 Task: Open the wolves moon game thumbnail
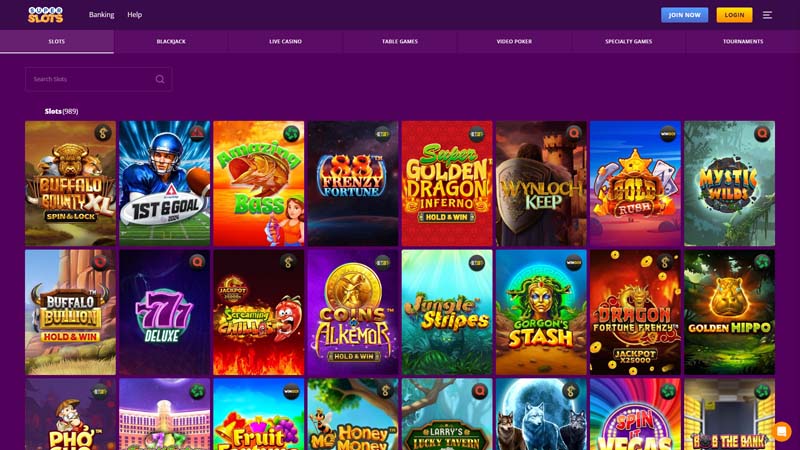pyautogui.click(x=541, y=414)
